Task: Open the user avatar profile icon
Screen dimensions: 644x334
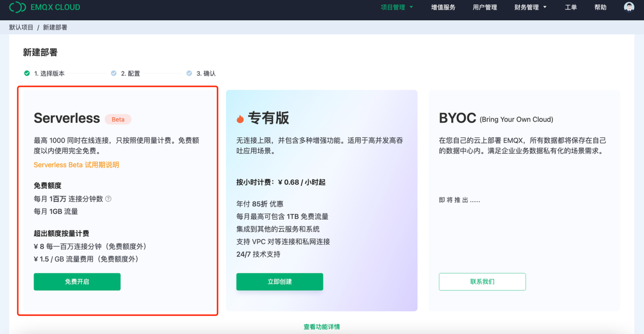Action: click(629, 7)
